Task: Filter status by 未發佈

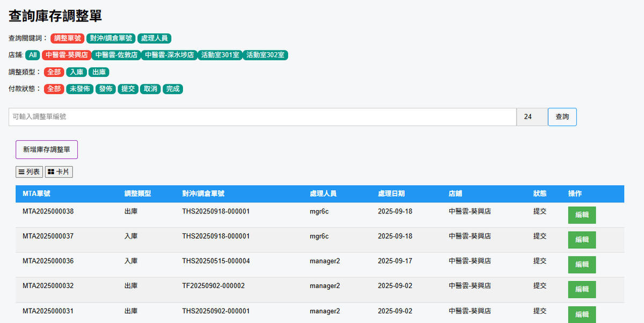Action: (79, 89)
